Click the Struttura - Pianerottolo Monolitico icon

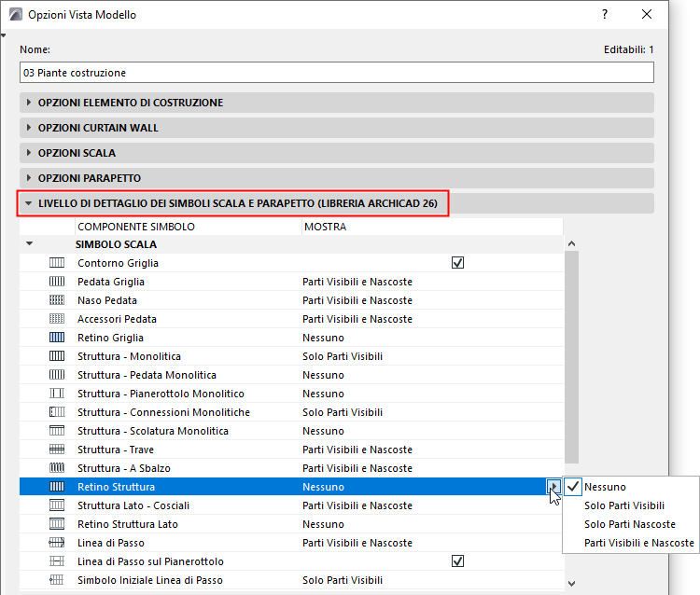57,394
